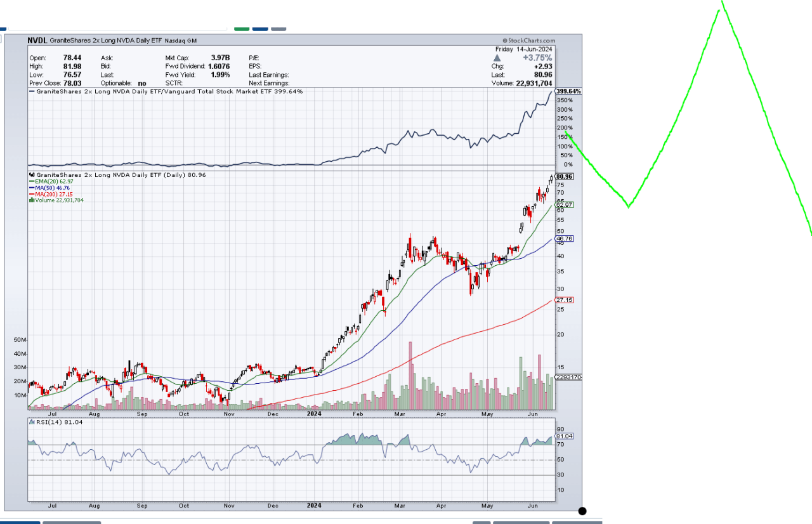Click the NVDL ticker symbol
The width and height of the screenshot is (812, 524).
tap(36, 41)
